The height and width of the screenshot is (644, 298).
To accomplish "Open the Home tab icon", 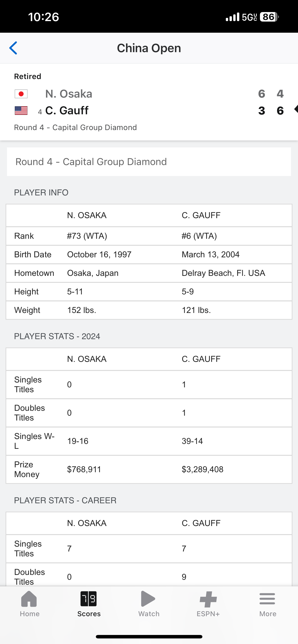I will tap(29, 599).
